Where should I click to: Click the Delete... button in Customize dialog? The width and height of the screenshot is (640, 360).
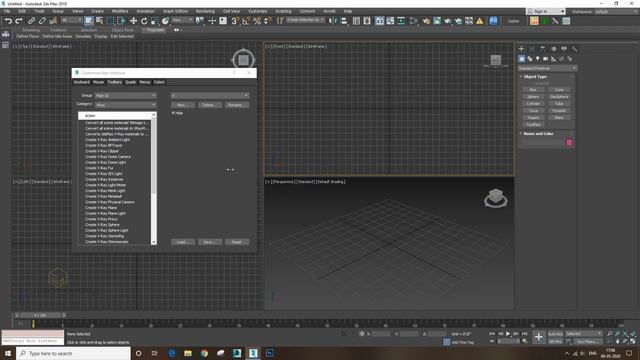click(209, 105)
